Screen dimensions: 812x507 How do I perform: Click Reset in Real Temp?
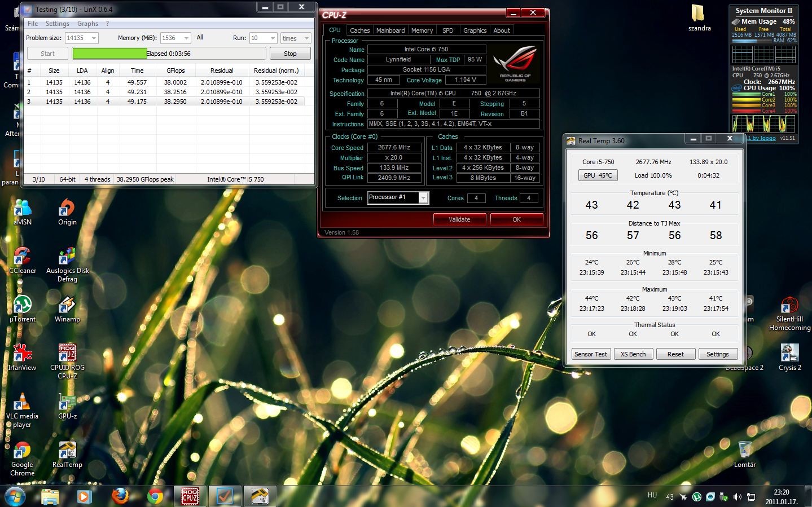[x=675, y=354]
